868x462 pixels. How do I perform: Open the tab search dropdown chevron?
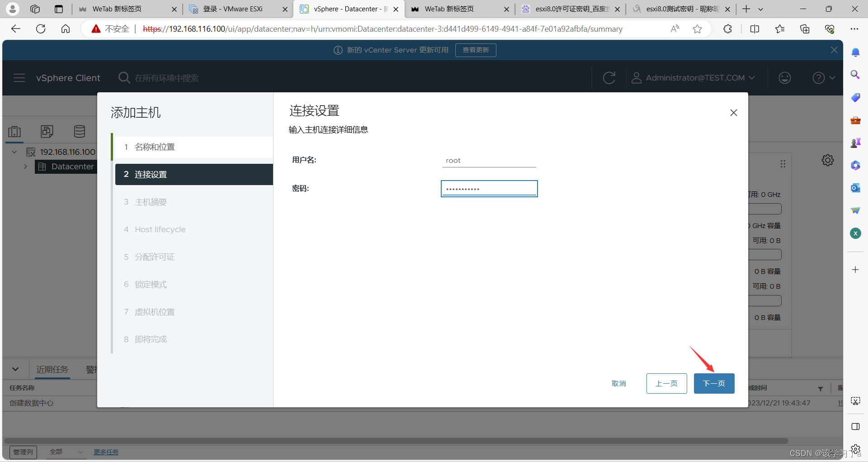point(760,9)
